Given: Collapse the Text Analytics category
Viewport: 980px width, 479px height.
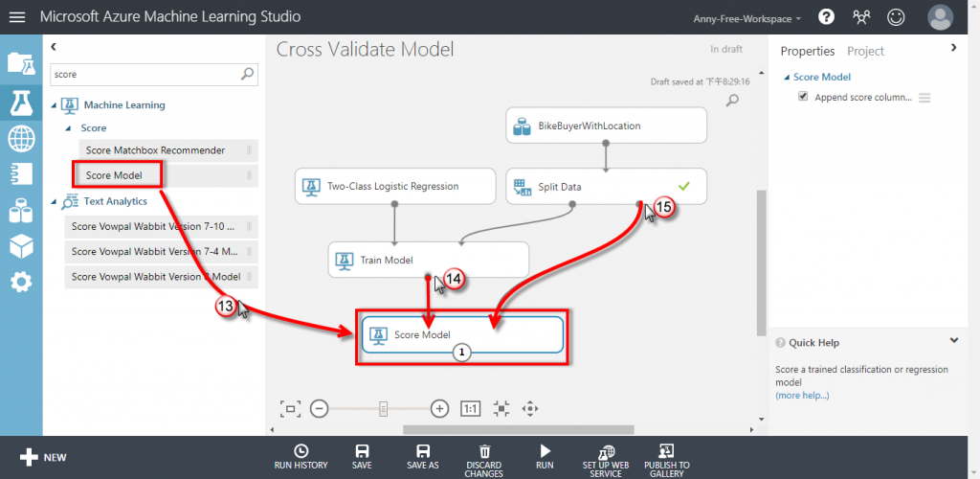Looking at the screenshot, I should 55,201.
